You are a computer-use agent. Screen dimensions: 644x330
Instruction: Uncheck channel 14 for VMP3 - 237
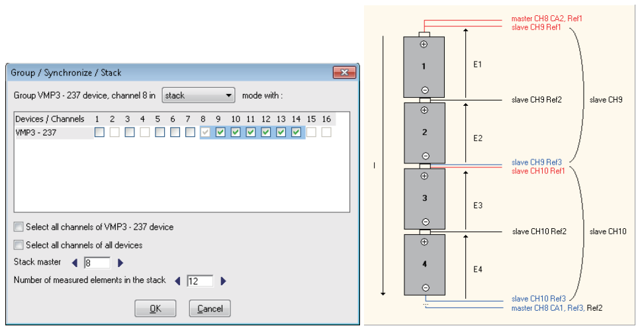[x=296, y=132]
